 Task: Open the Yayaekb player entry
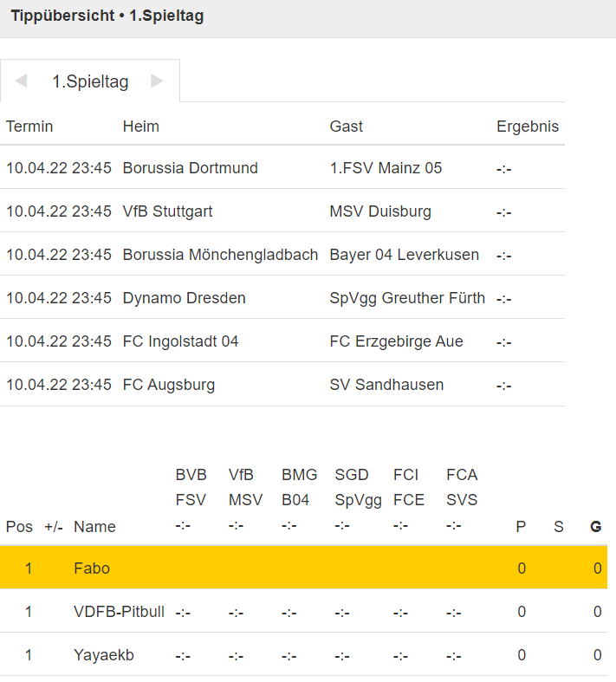point(104,655)
